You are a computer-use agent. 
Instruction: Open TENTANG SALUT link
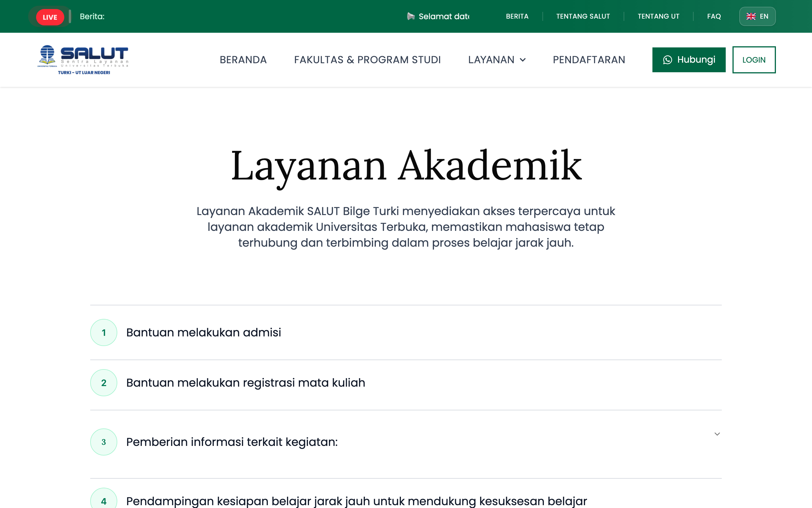click(583, 16)
